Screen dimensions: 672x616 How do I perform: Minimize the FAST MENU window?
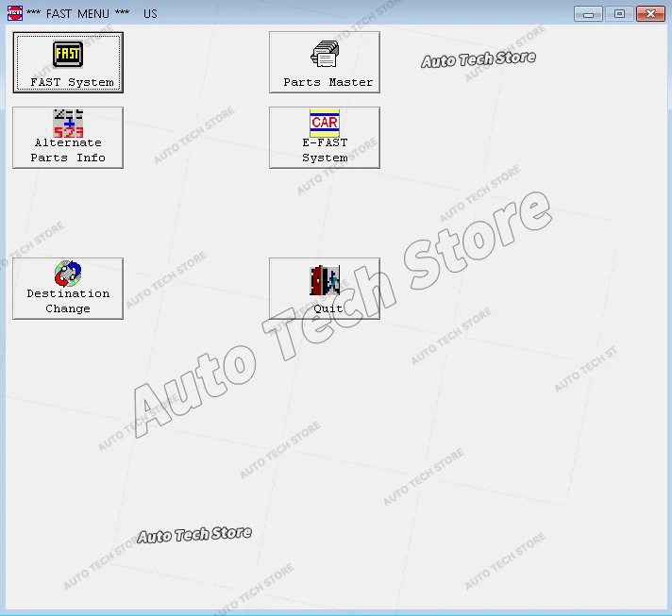click(x=588, y=14)
